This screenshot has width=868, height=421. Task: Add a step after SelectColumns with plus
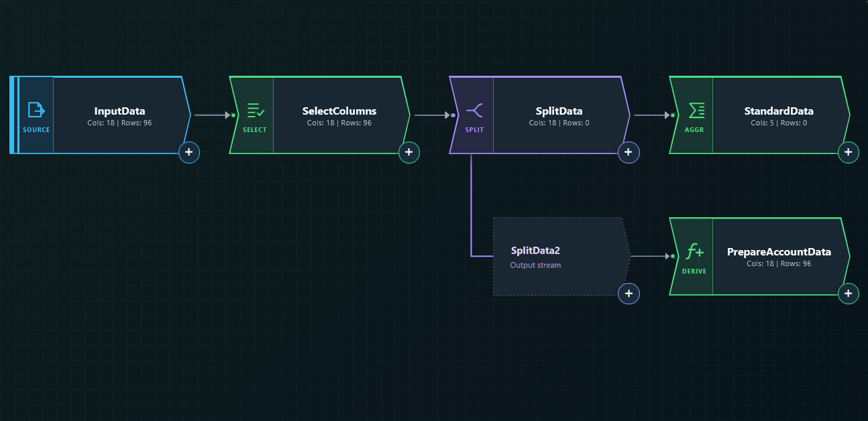pyautogui.click(x=409, y=153)
